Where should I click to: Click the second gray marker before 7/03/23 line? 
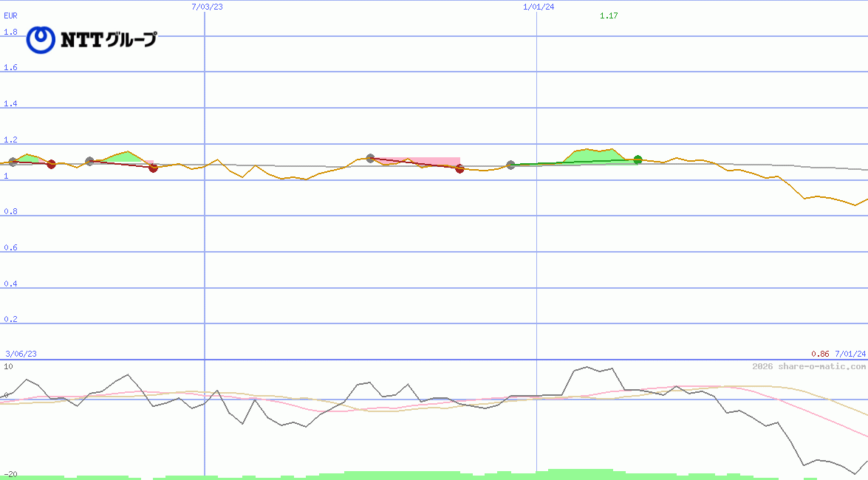[89, 161]
